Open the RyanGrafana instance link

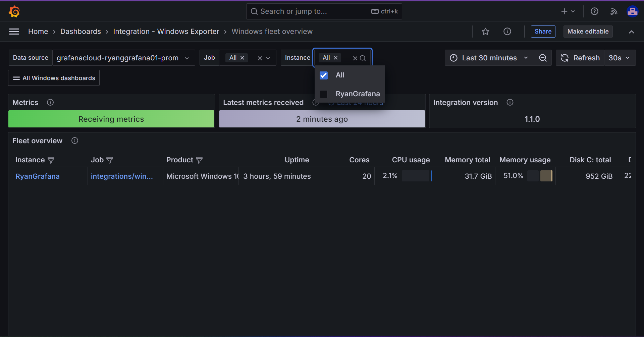38,176
